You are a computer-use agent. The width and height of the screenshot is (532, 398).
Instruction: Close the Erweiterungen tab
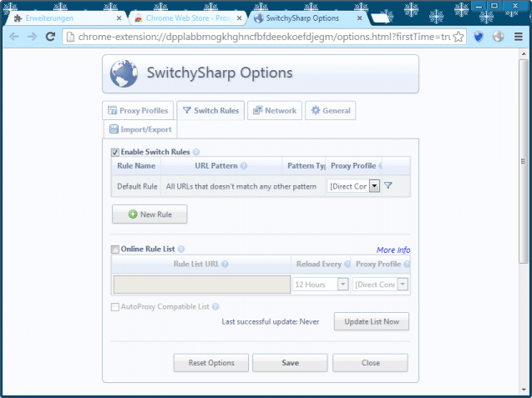tap(119, 18)
